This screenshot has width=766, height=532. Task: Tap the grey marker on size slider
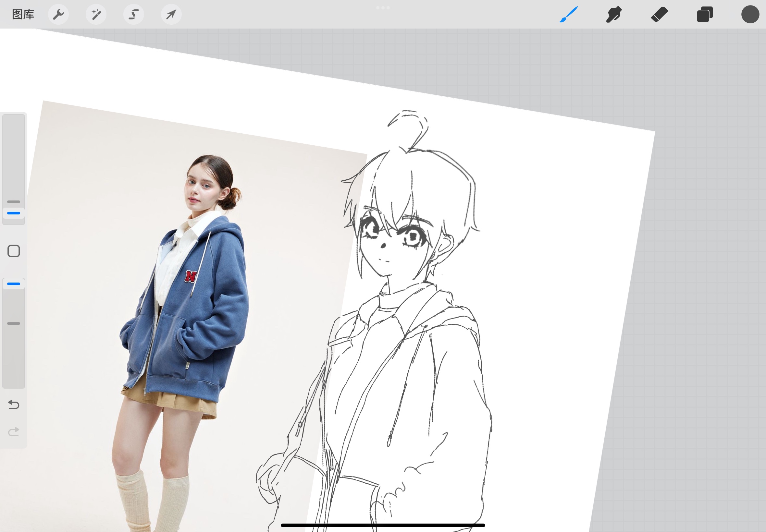[x=14, y=202]
